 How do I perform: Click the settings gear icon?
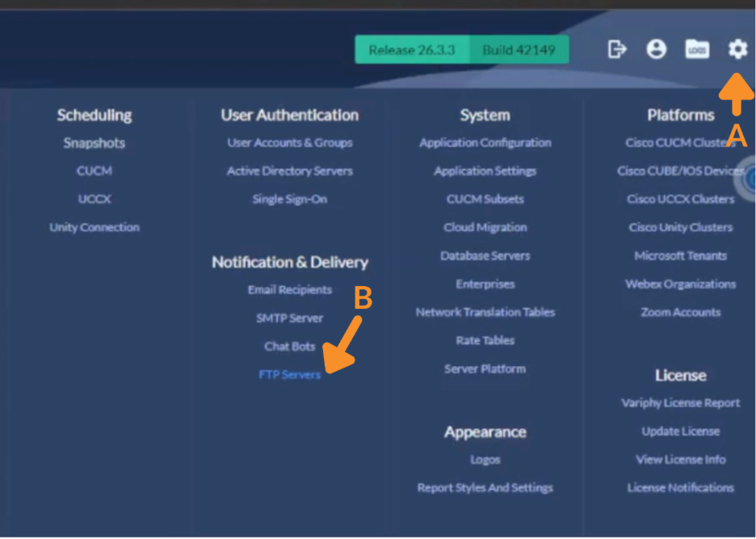(737, 49)
